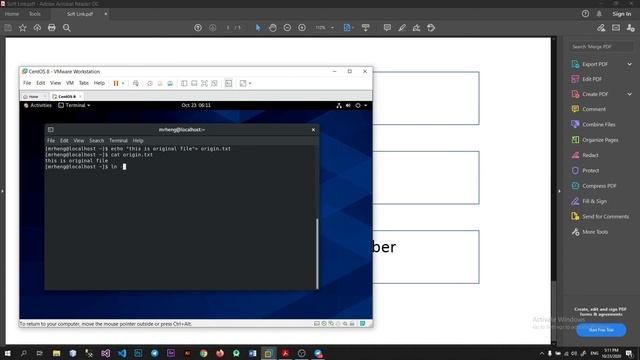Open Acrobat help question mark icon

585,13
